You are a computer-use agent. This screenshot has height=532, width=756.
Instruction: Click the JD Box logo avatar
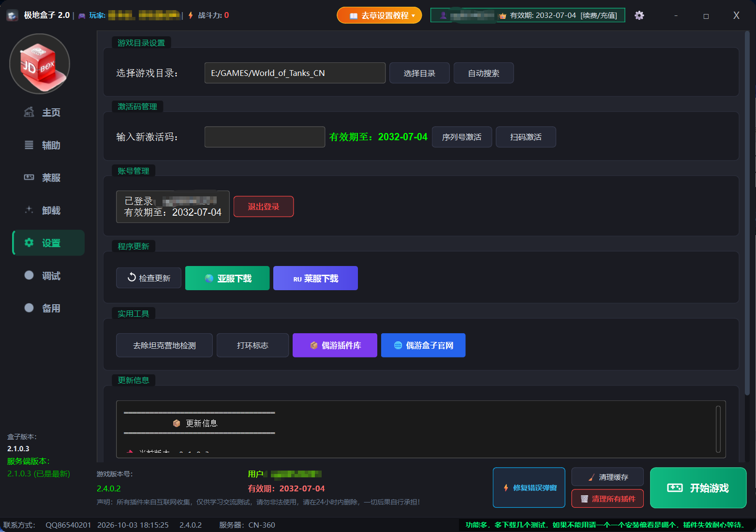coord(40,64)
